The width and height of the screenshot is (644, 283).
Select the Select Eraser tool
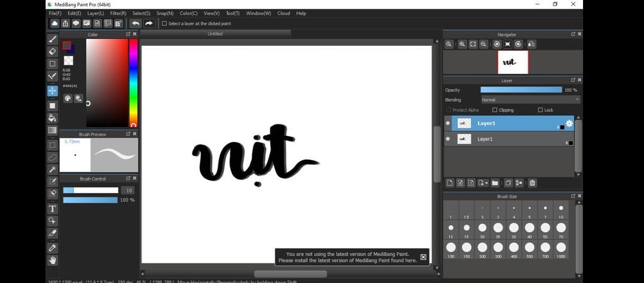pos(52,193)
